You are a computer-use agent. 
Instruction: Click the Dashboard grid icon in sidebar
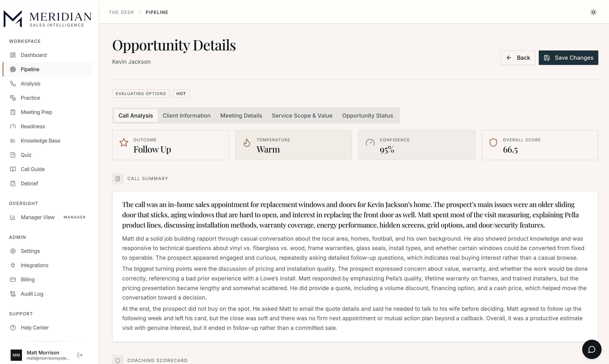pyautogui.click(x=13, y=55)
